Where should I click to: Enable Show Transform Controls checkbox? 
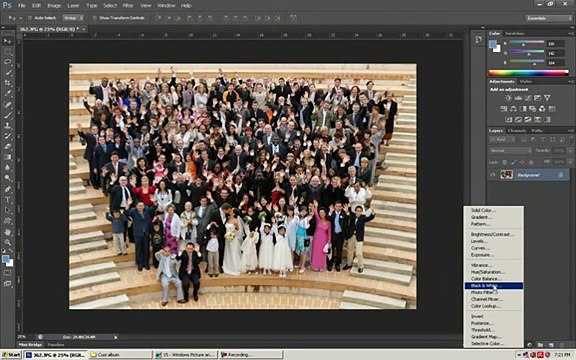click(x=94, y=18)
